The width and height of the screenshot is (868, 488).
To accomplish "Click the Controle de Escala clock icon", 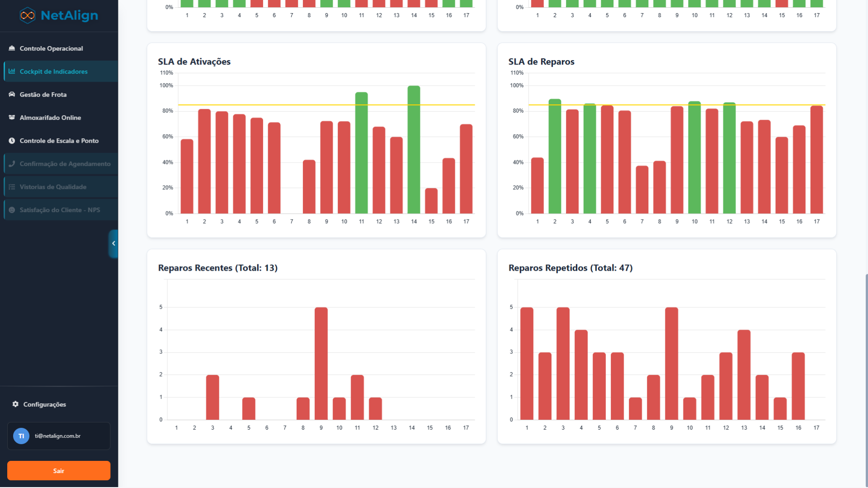I will click(12, 141).
